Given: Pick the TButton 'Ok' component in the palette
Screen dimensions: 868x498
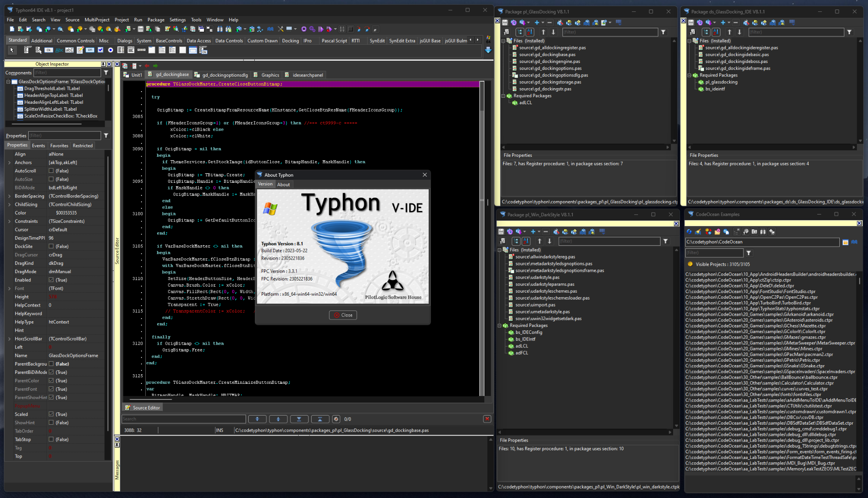Looking at the screenshot, I should tap(49, 50).
